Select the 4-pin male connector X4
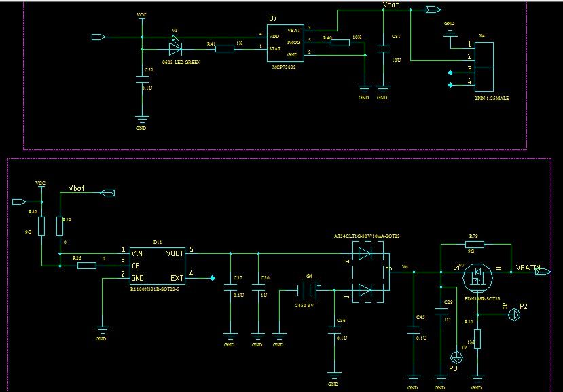The width and height of the screenshot is (563, 392). (484, 68)
